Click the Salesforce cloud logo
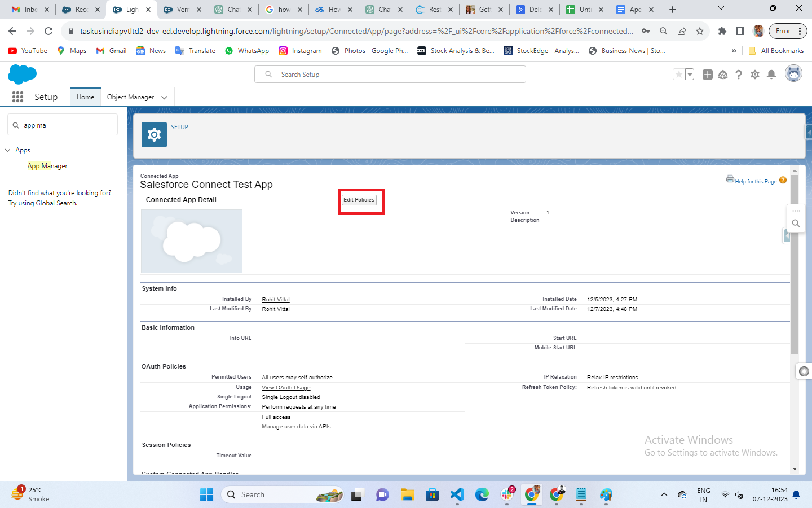 click(23, 75)
